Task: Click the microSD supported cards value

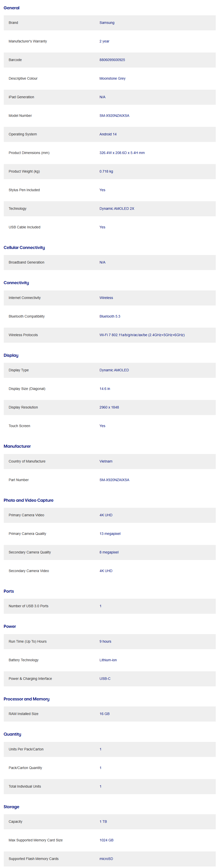Action: [106, 858]
